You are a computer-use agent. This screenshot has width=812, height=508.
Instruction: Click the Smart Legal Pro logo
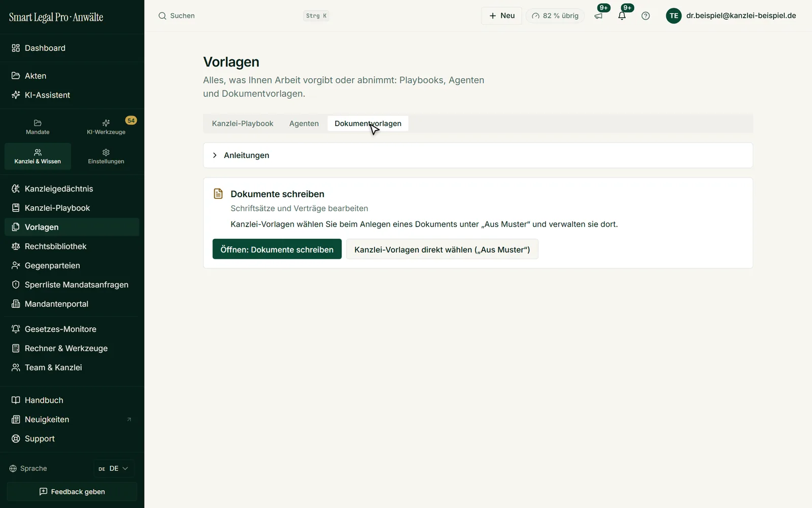coord(56,17)
